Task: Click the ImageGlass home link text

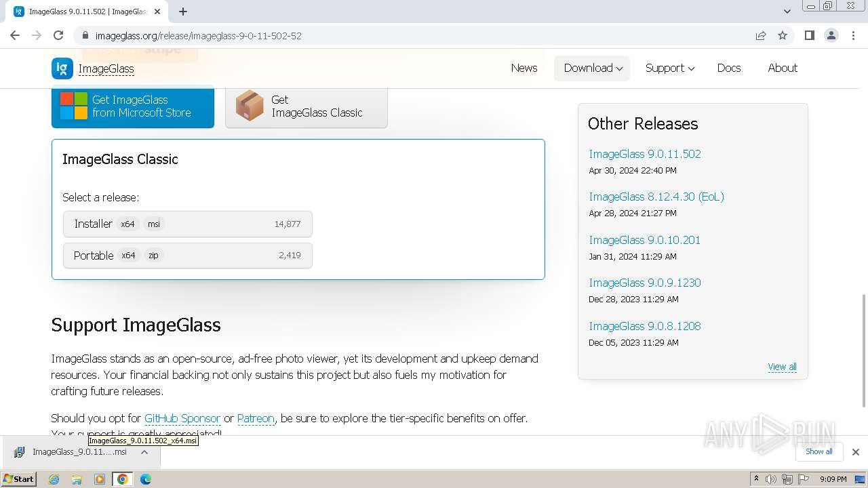Action: [x=106, y=68]
